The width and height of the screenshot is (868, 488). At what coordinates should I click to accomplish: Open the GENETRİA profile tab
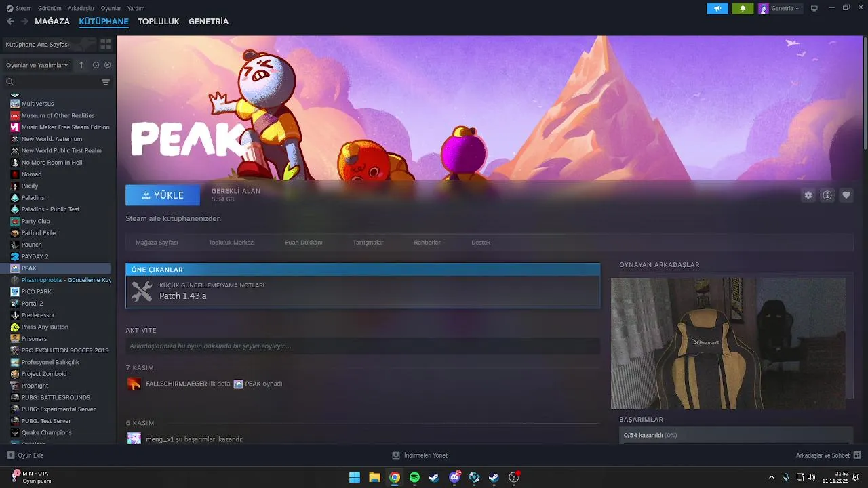(208, 22)
